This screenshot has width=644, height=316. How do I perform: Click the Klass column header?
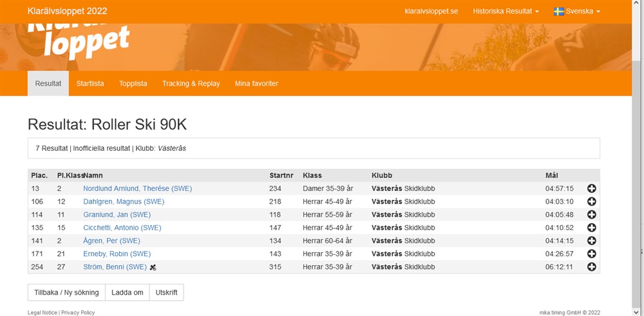(x=312, y=175)
